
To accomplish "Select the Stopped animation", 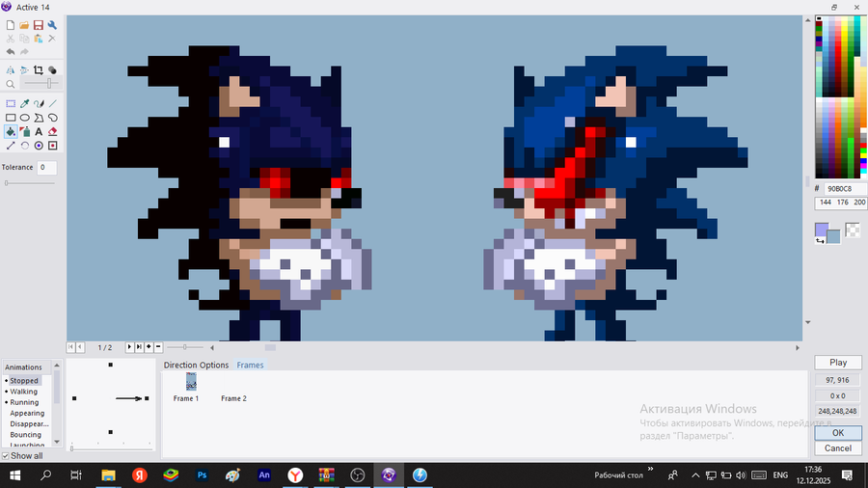I will [24, 381].
